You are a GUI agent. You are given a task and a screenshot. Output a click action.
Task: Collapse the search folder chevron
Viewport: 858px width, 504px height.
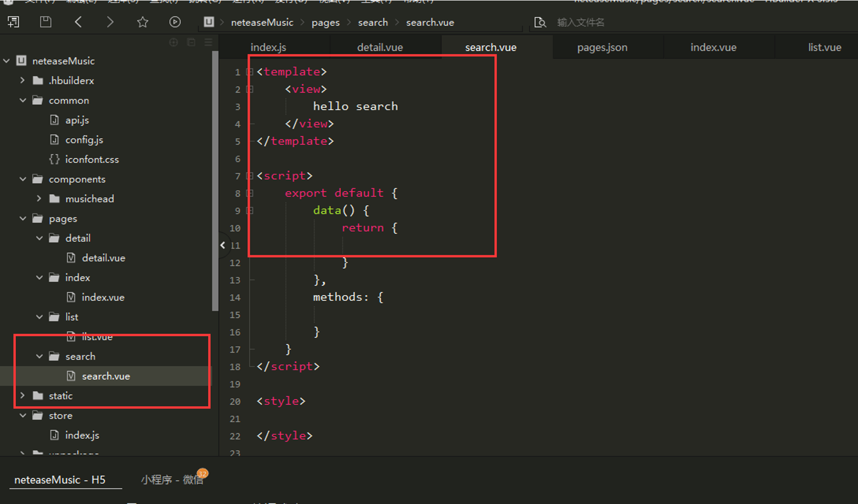click(39, 356)
